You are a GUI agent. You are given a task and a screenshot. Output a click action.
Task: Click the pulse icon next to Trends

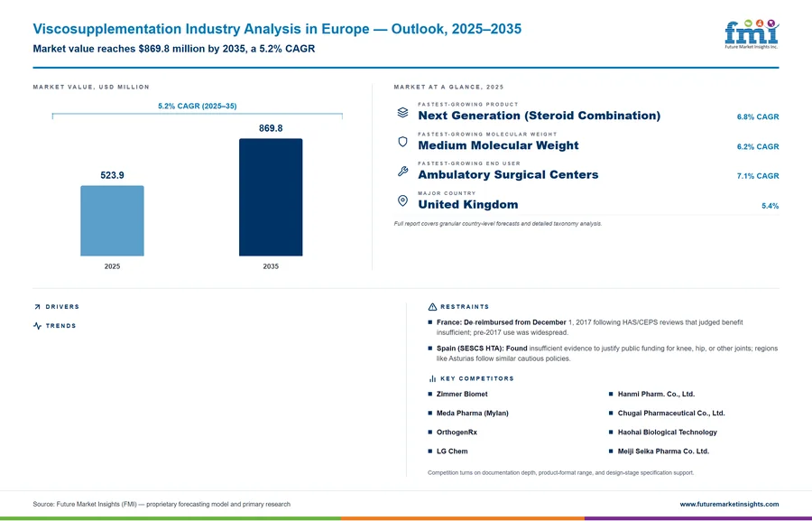tap(37, 326)
